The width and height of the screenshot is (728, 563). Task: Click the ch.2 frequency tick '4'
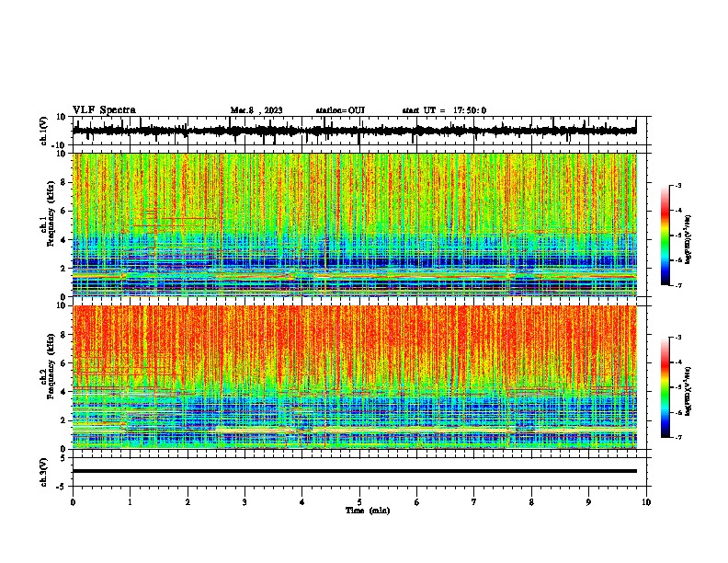click(63, 392)
